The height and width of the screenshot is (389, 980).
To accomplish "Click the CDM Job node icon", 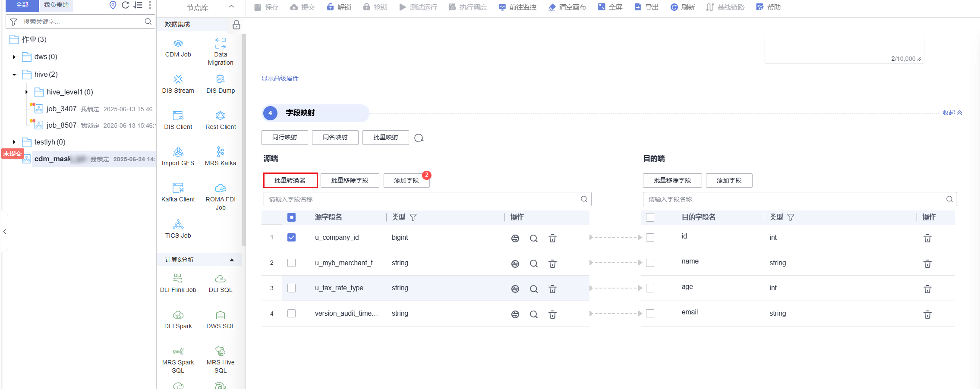I will click(x=178, y=44).
